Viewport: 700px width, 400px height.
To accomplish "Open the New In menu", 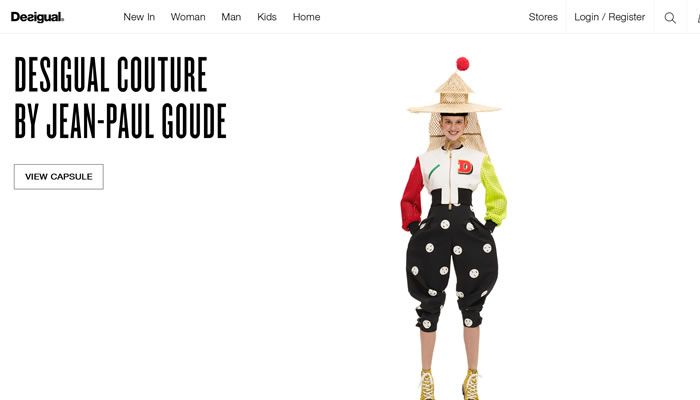I will (139, 17).
